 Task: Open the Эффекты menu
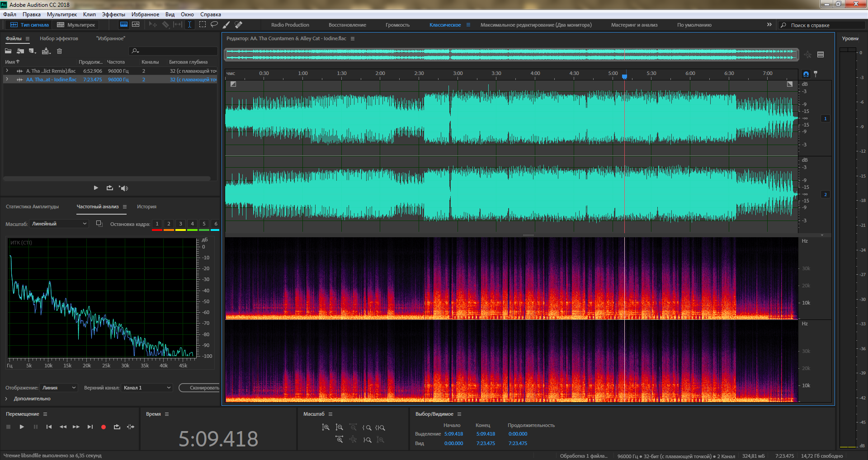(113, 14)
